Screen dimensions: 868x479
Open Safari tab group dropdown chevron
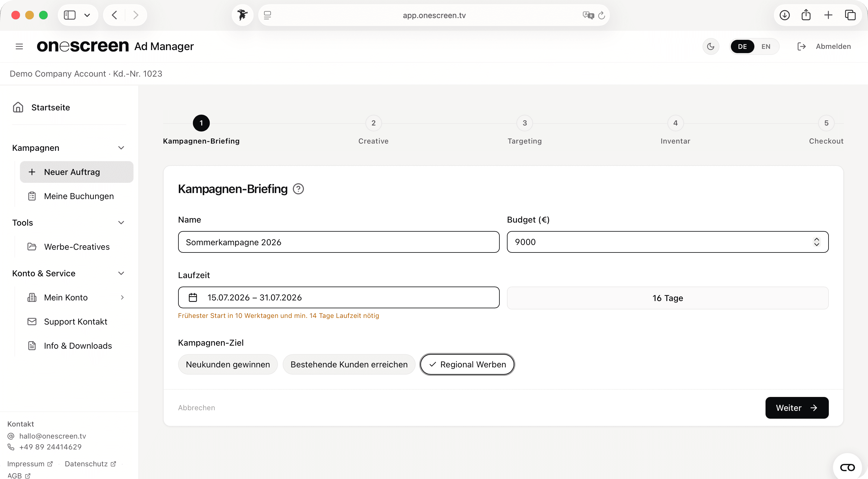pyautogui.click(x=87, y=15)
